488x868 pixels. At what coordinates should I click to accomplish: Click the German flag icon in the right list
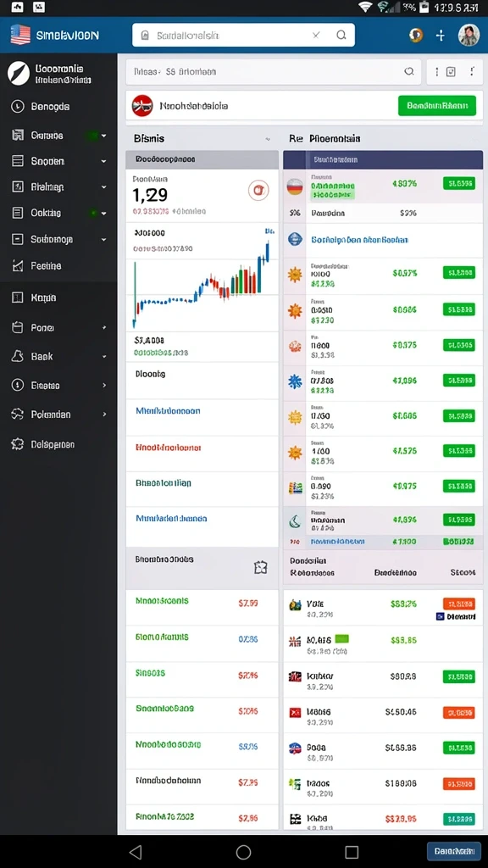tap(294, 187)
